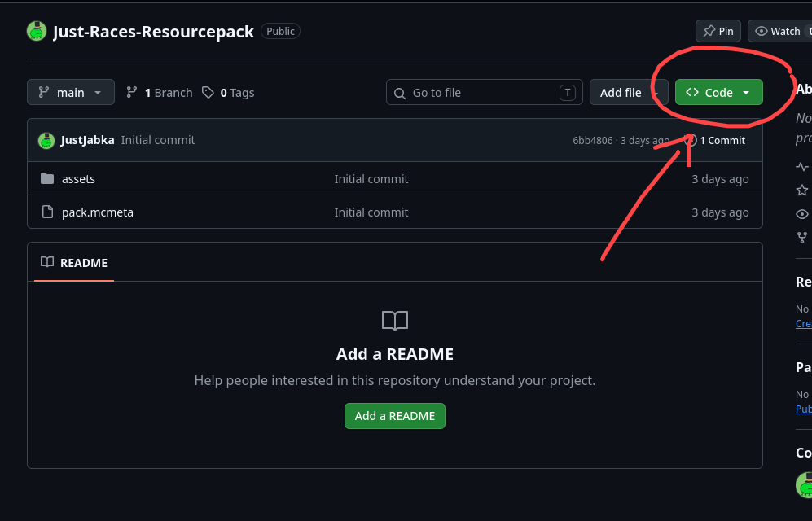Open the assets folder
The height and width of the screenshot is (521, 812).
pos(78,179)
